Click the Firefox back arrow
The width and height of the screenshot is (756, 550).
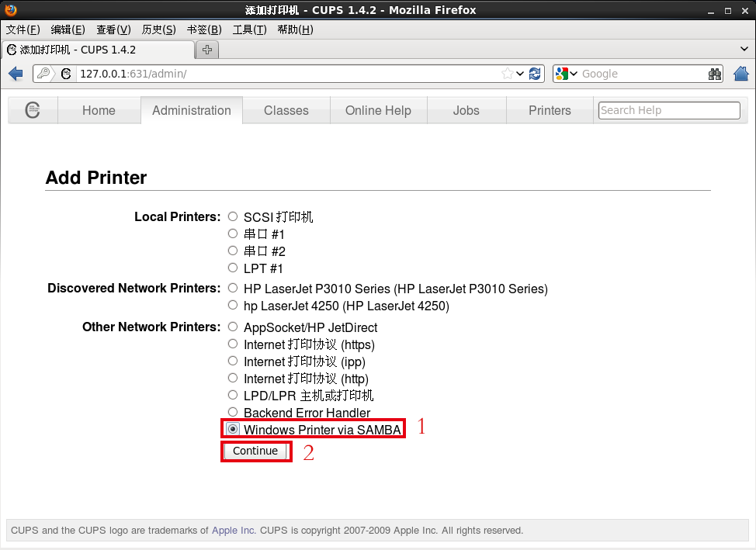pos(16,74)
